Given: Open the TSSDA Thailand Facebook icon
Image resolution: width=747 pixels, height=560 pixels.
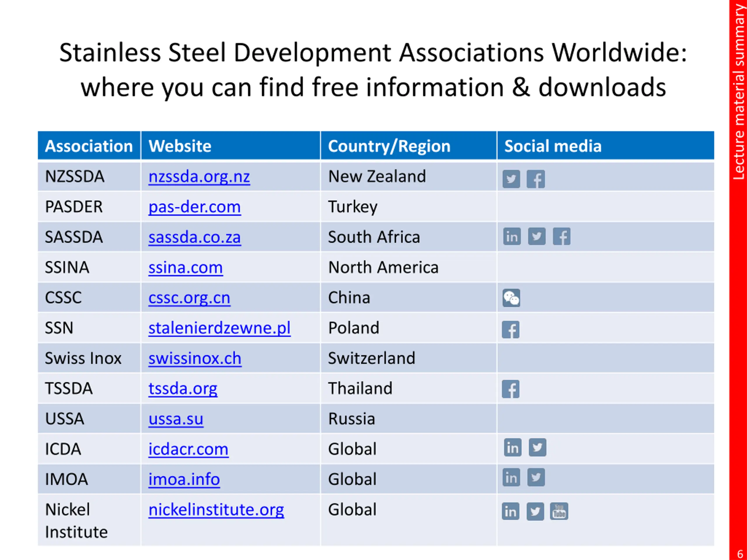Looking at the screenshot, I should (511, 389).
